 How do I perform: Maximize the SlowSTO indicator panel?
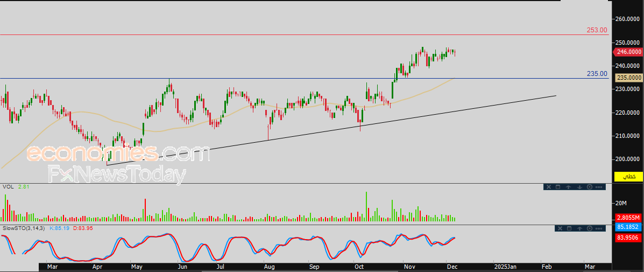(569, 228)
